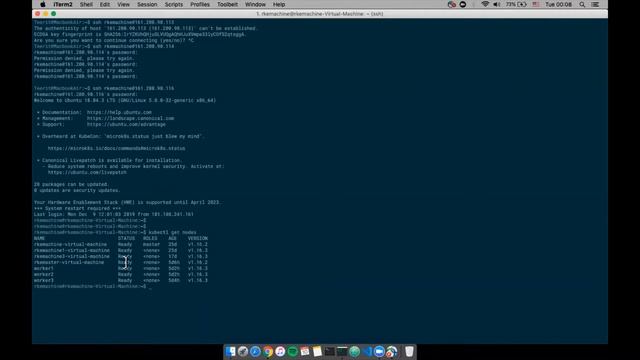Click the 'kubectl get nodes' command text
Screen dimensions: 640x360
click(x=172, y=232)
